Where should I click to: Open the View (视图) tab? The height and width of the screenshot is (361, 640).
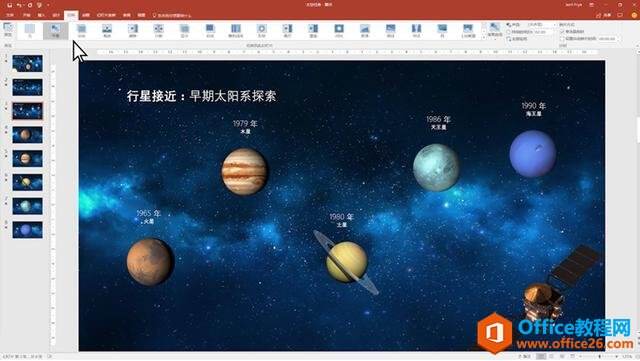click(141, 15)
